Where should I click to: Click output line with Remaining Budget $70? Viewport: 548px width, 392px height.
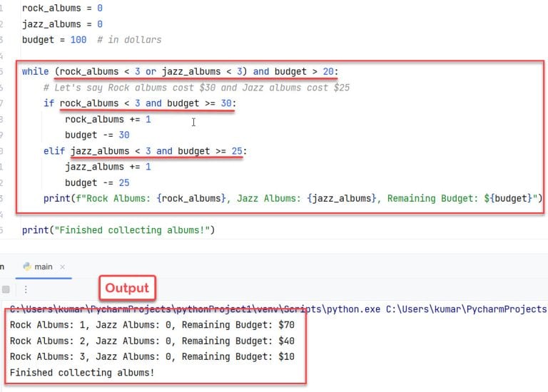152,325
